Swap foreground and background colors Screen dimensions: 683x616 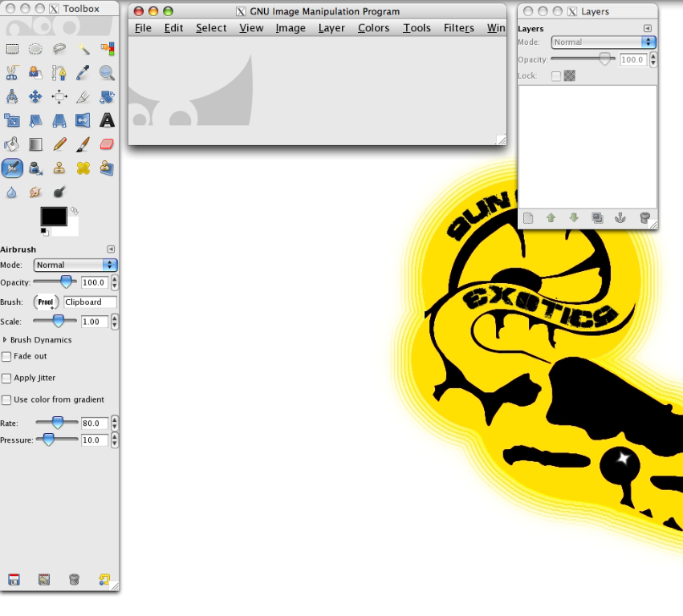(x=75, y=211)
